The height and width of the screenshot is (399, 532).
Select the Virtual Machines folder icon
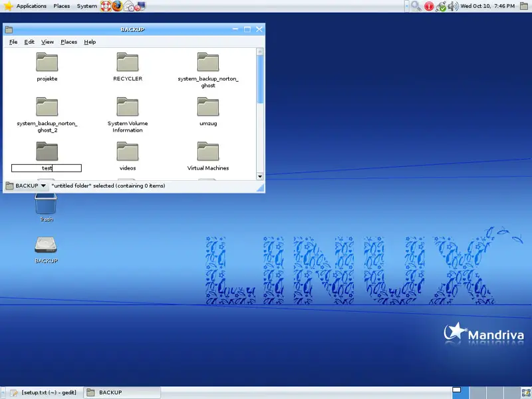pos(208,152)
